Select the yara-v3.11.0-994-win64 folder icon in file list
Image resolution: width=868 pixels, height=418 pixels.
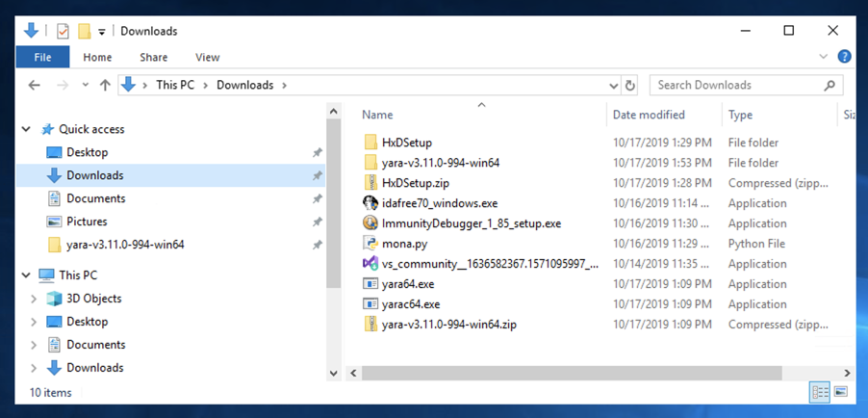(x=370, y=163)
